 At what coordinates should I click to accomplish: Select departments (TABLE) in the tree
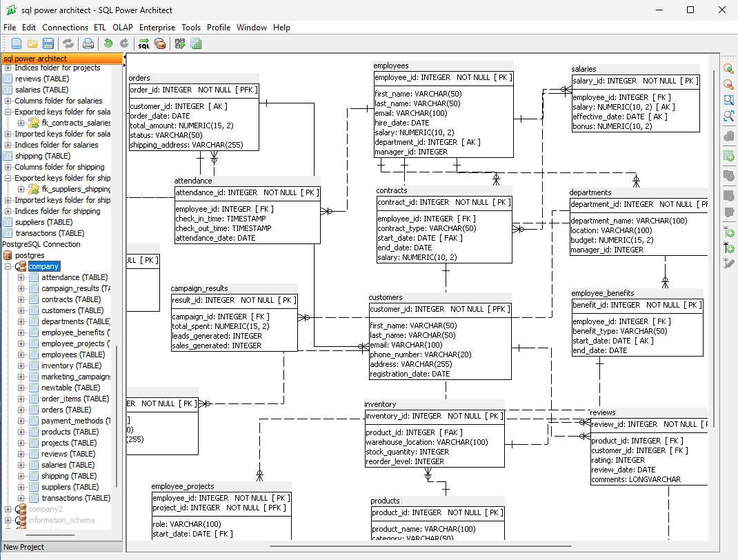pyautogui.click(x=76, y=321)
